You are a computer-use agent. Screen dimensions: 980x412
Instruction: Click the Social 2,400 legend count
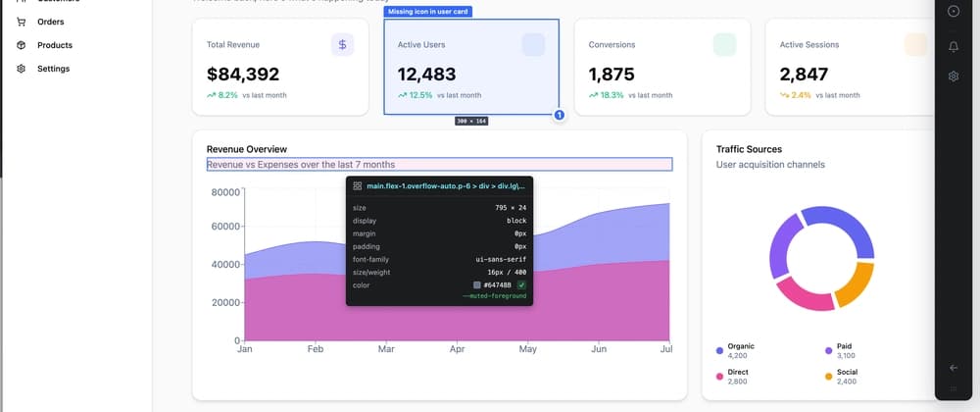tap(847, 382)
